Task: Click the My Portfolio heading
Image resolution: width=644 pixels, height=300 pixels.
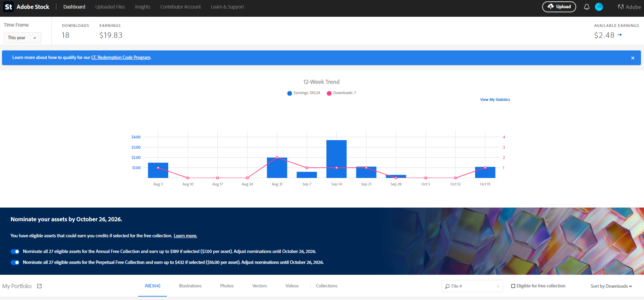Action: (17, 286)
